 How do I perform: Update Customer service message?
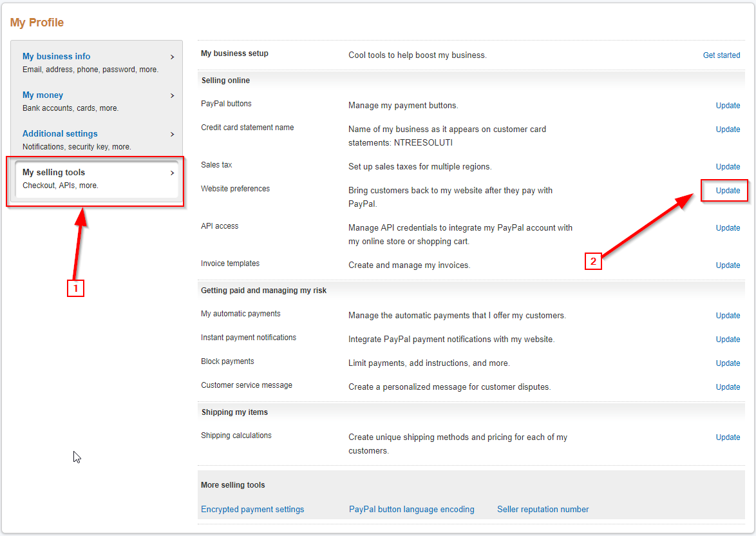pos(728,387)
